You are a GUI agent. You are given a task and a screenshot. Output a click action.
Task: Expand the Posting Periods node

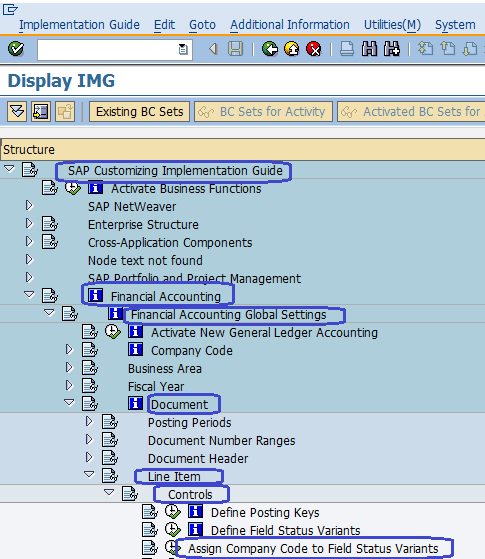[x=89, y=422]
